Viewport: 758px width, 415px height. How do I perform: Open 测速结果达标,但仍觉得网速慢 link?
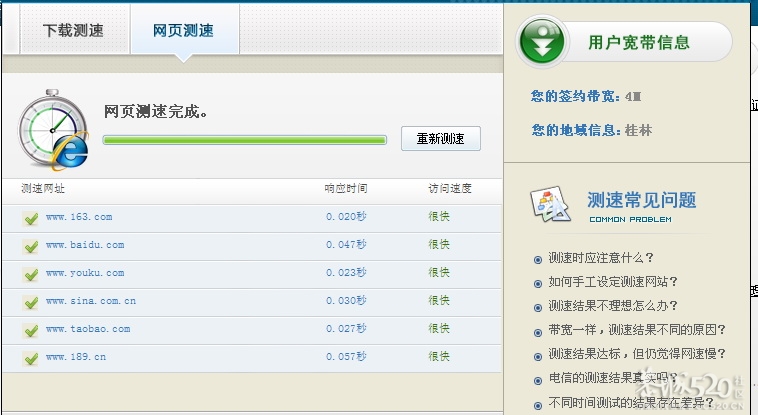tap(636, 354)
